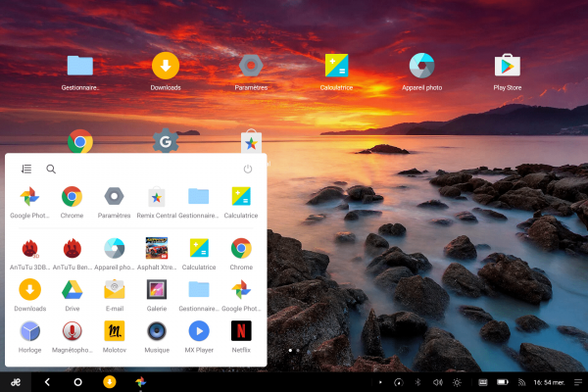Open the Gestionnaire folder icon on the desktop
This screenshot has width=588, height=392.
click(80, 66)
